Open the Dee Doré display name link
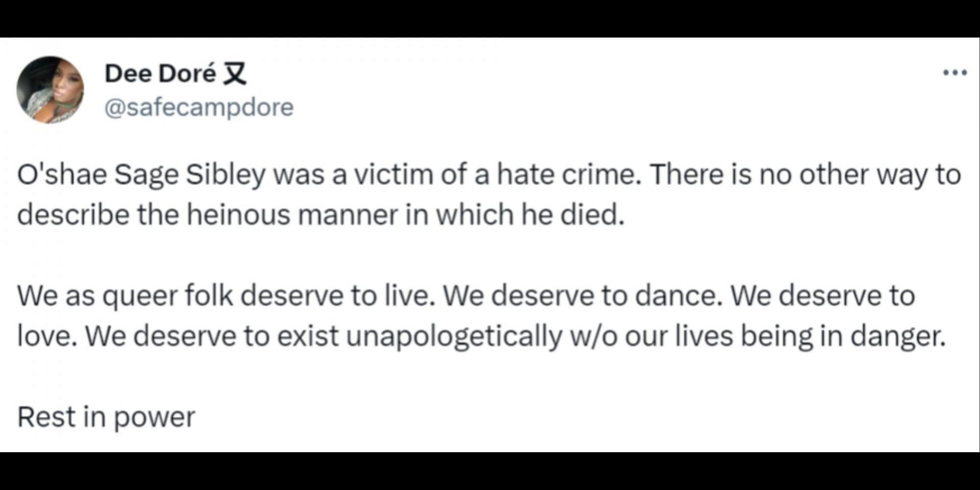 pyautogui.click(x=160, y=73)
